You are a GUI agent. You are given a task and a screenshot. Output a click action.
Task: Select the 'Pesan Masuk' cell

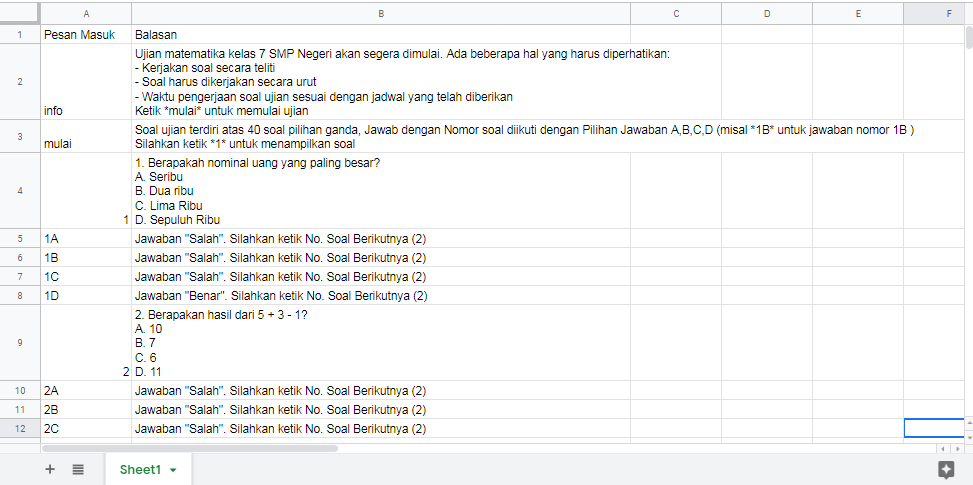(x=86, y=35)
